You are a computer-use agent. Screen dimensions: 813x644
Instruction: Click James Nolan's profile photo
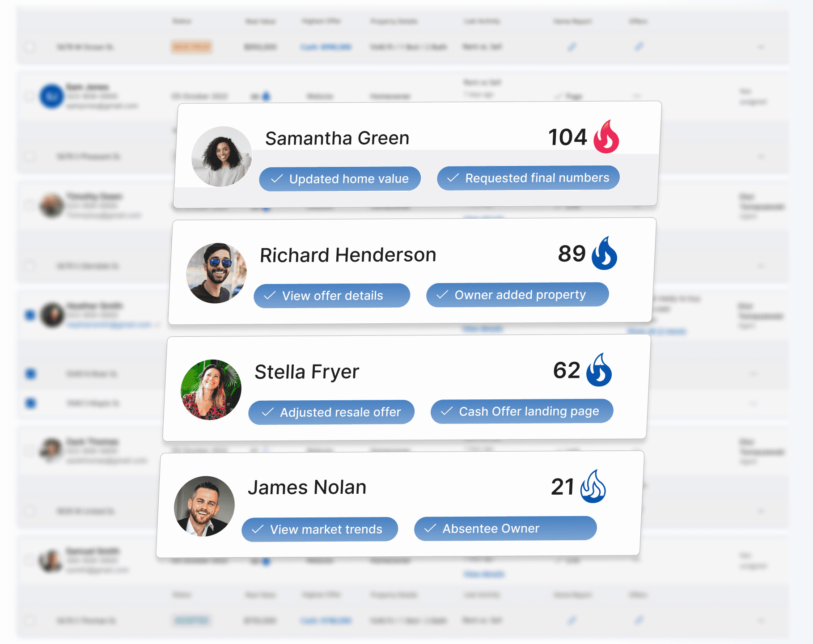click(x=204, y=506)
